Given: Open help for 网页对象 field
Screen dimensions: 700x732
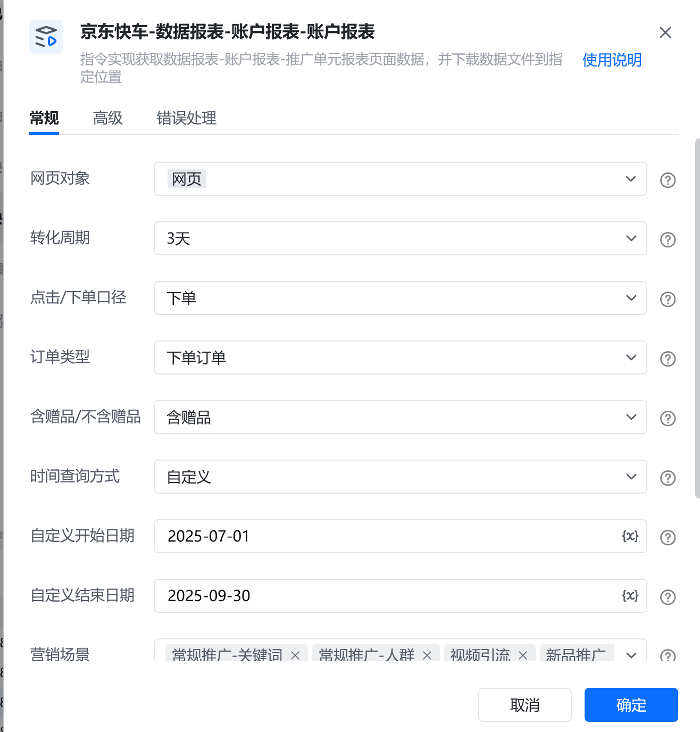Looking at the screenshot, I should click(x=668, y=180).
